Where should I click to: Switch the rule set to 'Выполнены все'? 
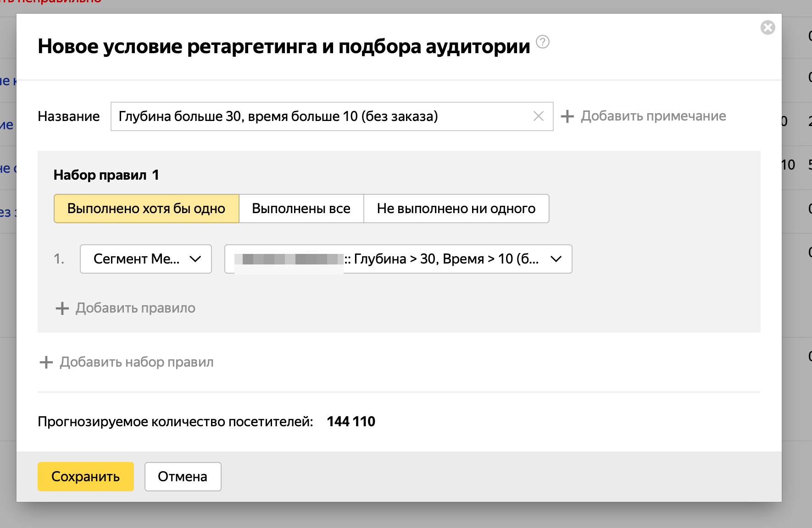[x=301, y=209]
